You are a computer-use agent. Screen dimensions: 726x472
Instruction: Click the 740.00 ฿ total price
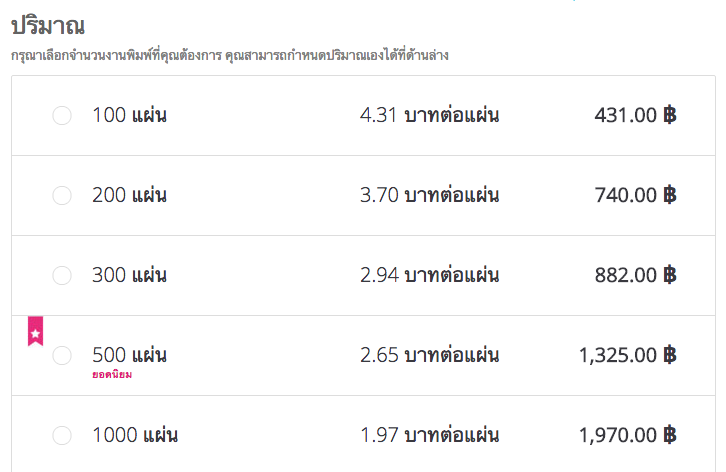pos(635,196)
